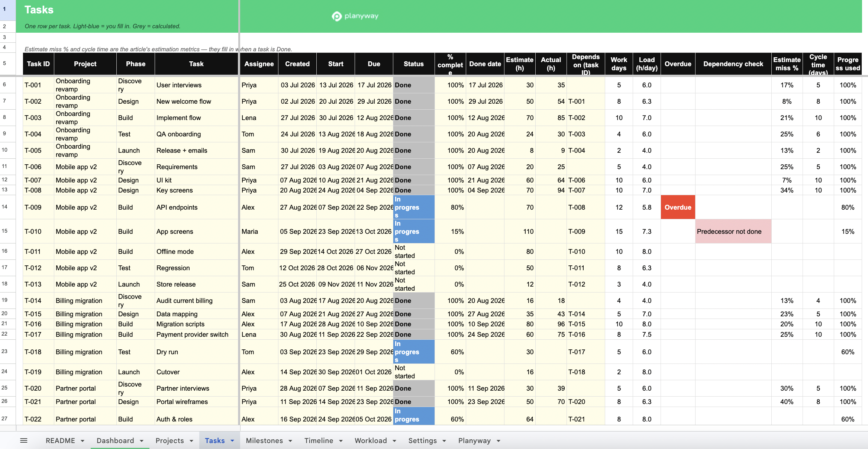Expand Dashboard tab dropdown arrow
The width and height of the screenshot is (868, 449).
coord(142,441)
